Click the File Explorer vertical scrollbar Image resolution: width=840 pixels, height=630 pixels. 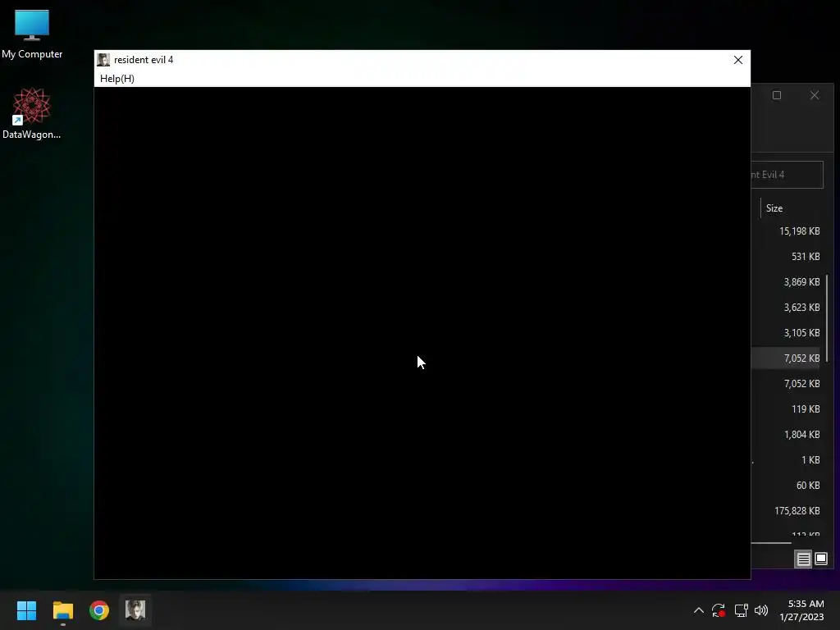[827, 318]
